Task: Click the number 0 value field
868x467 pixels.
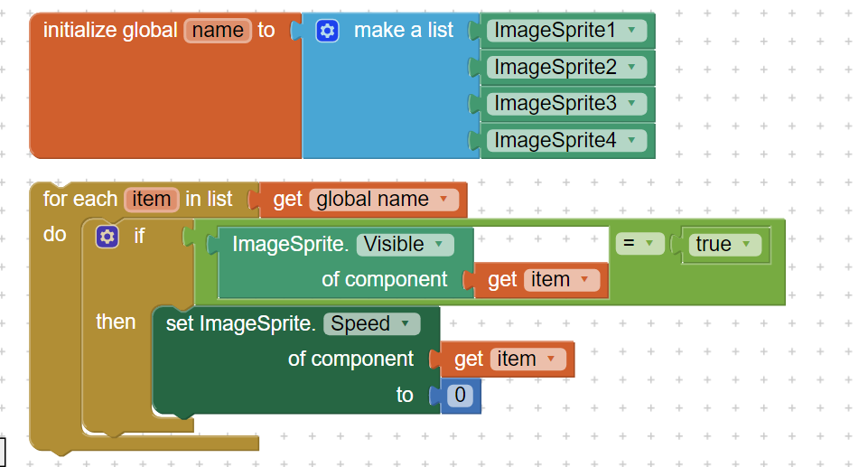Action: (x=461, y=395)
